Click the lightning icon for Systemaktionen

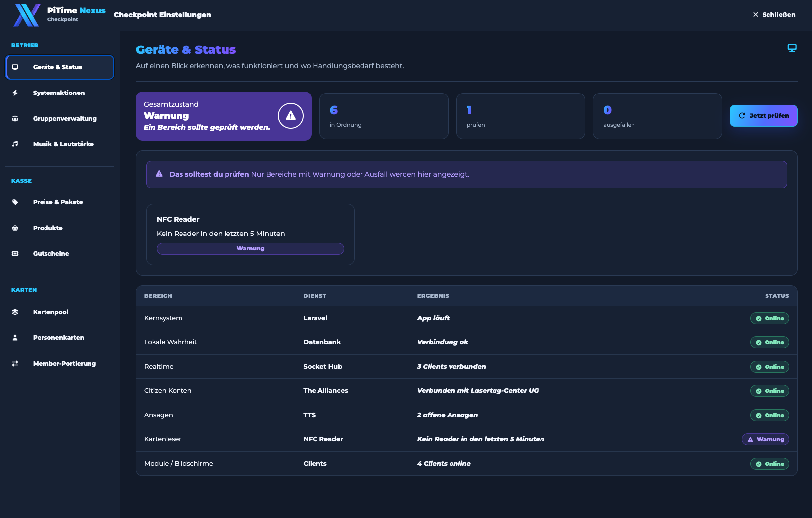pos(15,93)
